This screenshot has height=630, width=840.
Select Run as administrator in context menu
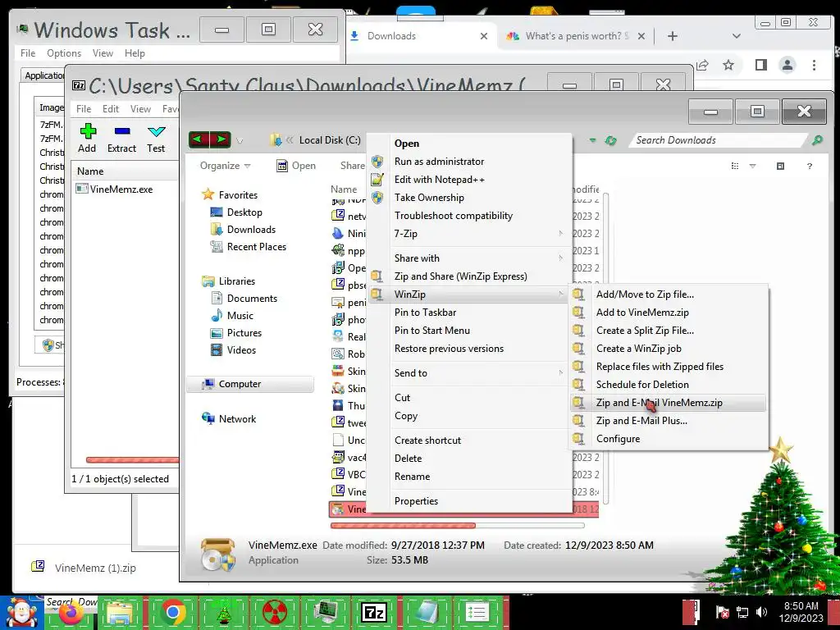point(439,162)
